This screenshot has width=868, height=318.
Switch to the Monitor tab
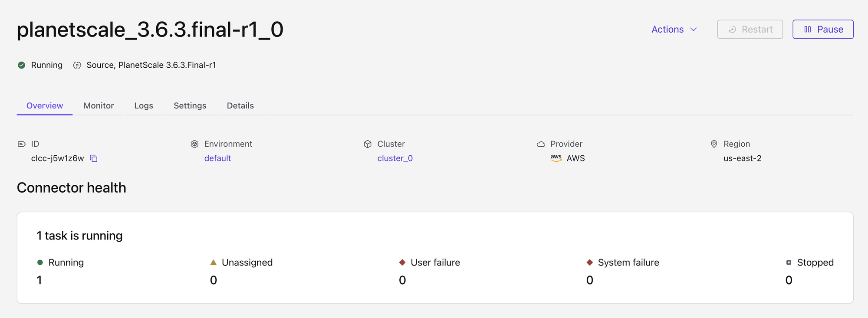99,106
